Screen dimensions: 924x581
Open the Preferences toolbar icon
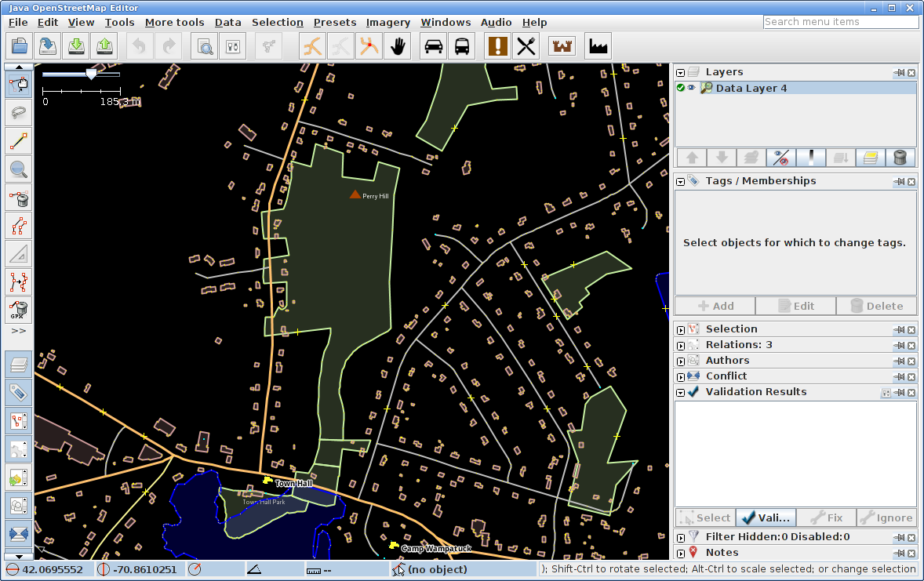(232, 46)
